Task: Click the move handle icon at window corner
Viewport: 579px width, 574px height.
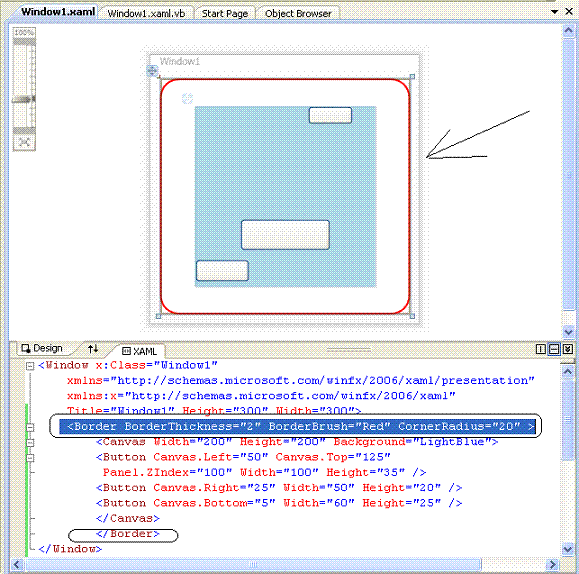Action: point(152,70)
